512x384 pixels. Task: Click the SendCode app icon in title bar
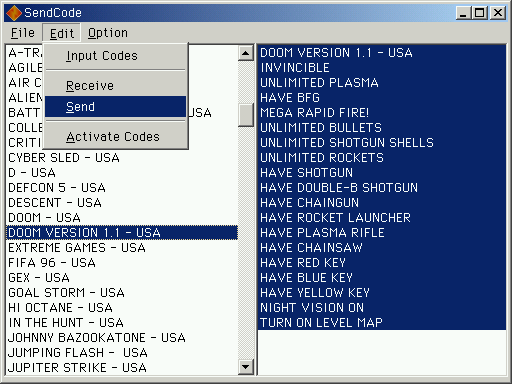[14, 13]
